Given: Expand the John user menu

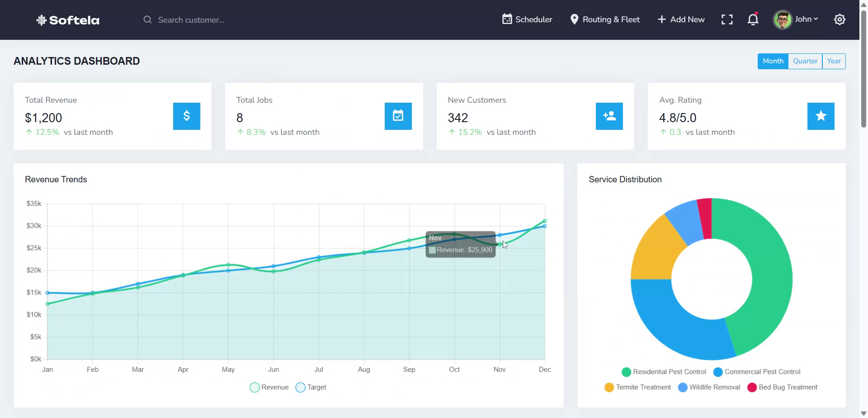Looking at the screenshot, I should (806, 19).
